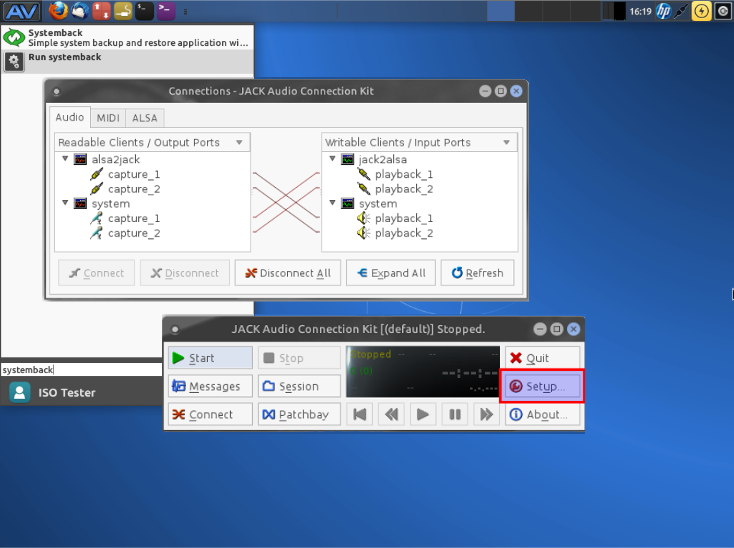
Task: Click the transport Pause button
Action: click(x=455, y=414)
